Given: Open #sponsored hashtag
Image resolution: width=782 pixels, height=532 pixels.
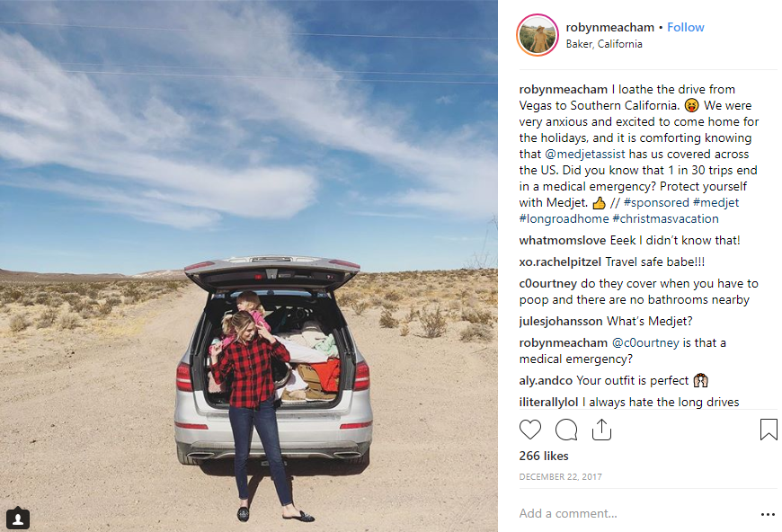Looking at the screenshot, I should 656,202.
